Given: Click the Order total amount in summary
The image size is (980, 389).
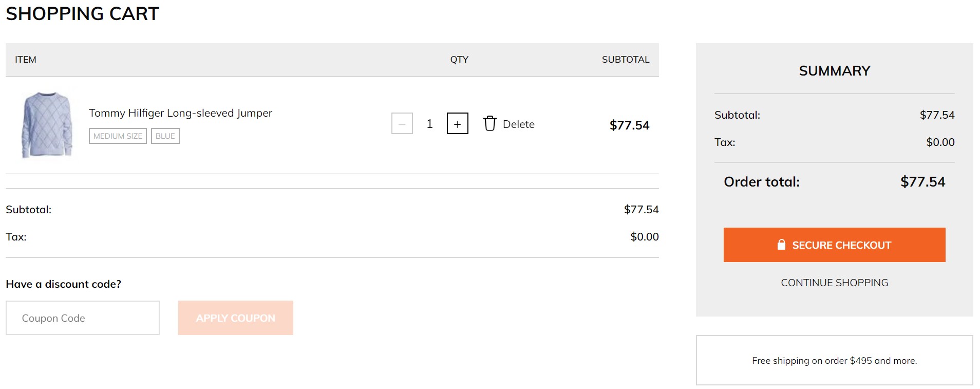Looking at the screenshot, I should click(x=922, y=182).
